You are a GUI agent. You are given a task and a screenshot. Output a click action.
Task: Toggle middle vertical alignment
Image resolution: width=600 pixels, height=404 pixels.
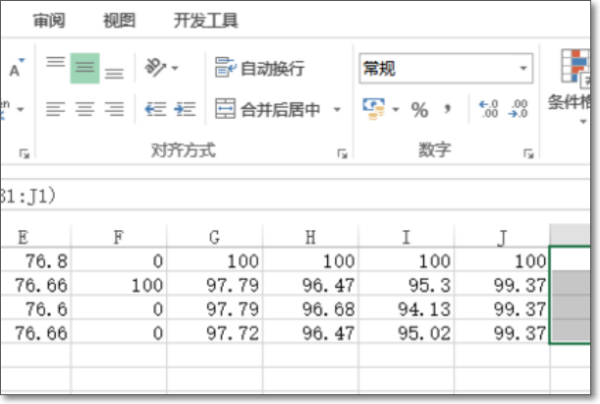pyautogui.click(x=85, y=68)
